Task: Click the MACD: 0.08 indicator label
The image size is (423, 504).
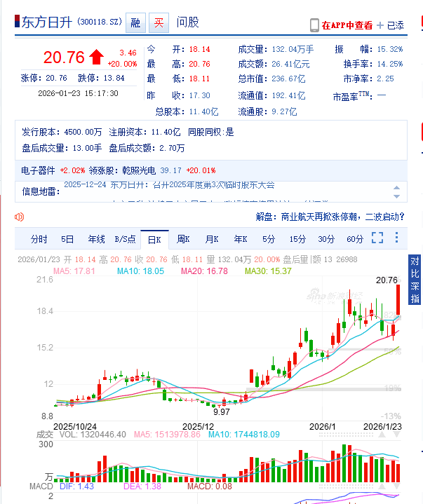Action: click(210, 486)
